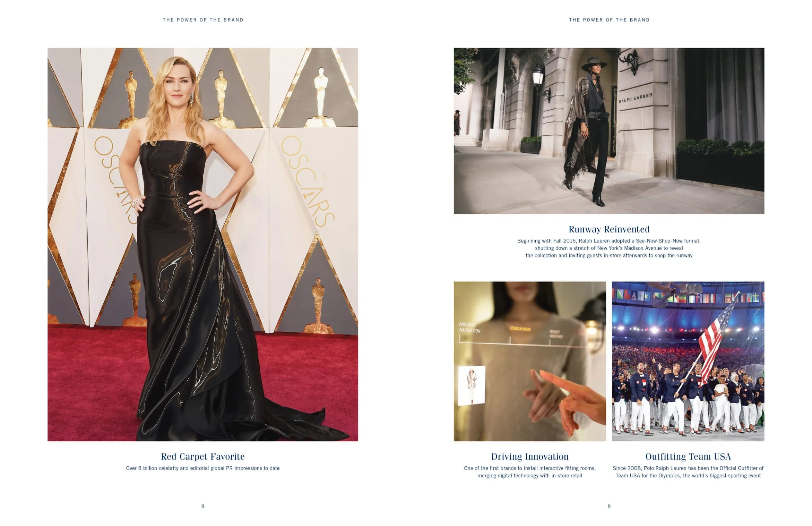Image resolution: width=812 pixels, height=526 pixels.
Task: Click the Ralph Lauren sign on the building
Action: [x=635, y=98]
